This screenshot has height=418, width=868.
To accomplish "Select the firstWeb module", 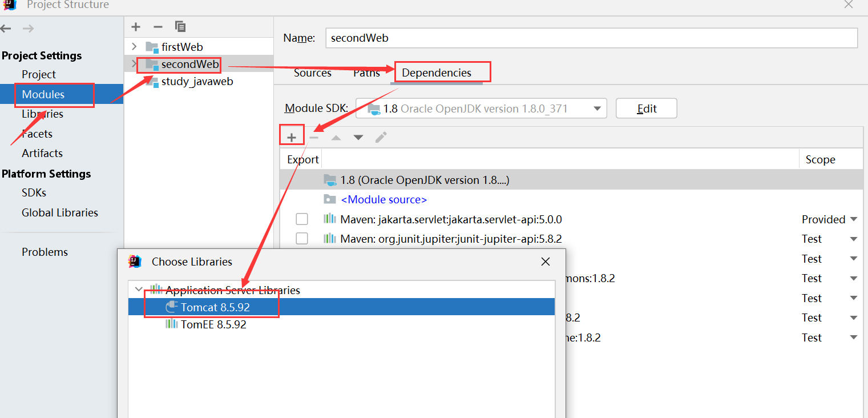I will click(182, 47).
